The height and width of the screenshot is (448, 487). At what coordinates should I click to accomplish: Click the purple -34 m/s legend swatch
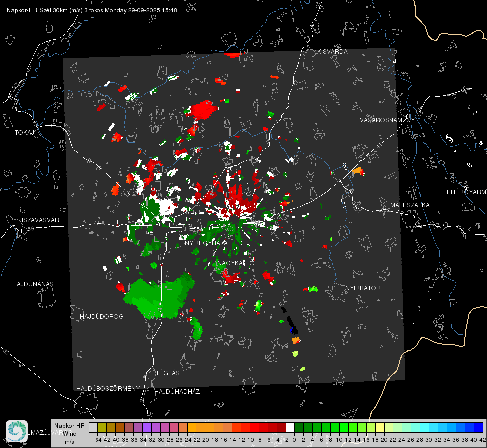click(147, 427)
